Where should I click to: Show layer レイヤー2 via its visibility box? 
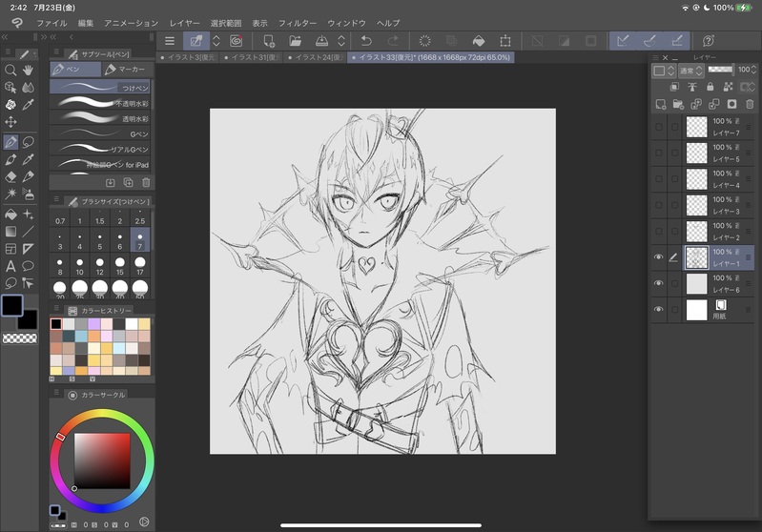tap(658, 232)
